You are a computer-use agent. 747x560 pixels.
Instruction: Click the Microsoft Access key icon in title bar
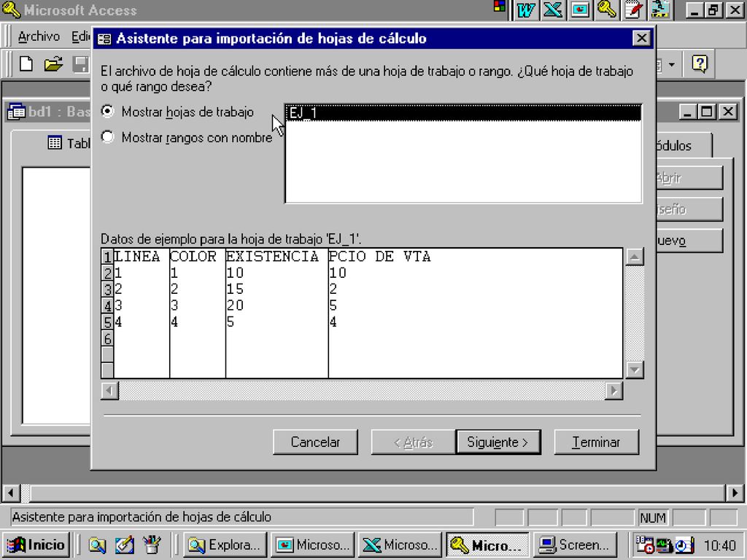tap(12, 10)
